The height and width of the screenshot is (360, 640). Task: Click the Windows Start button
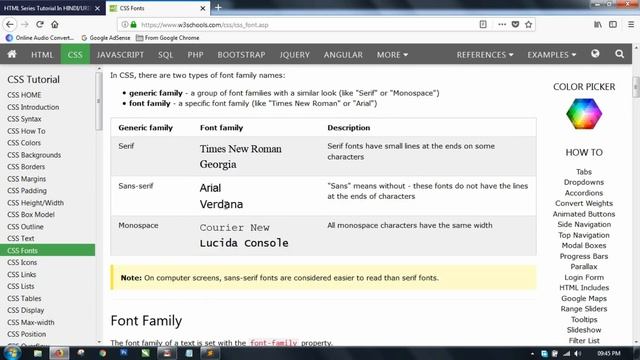11,353
